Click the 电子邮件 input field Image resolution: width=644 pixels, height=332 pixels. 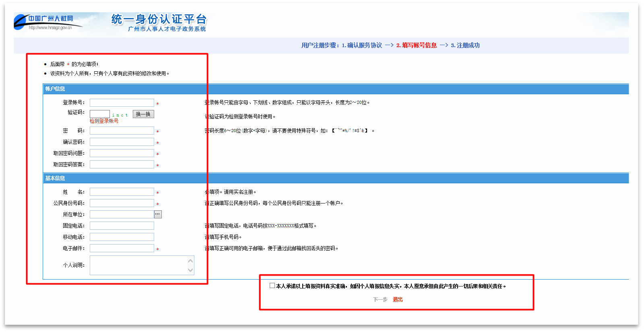click(x=122, y=248)
